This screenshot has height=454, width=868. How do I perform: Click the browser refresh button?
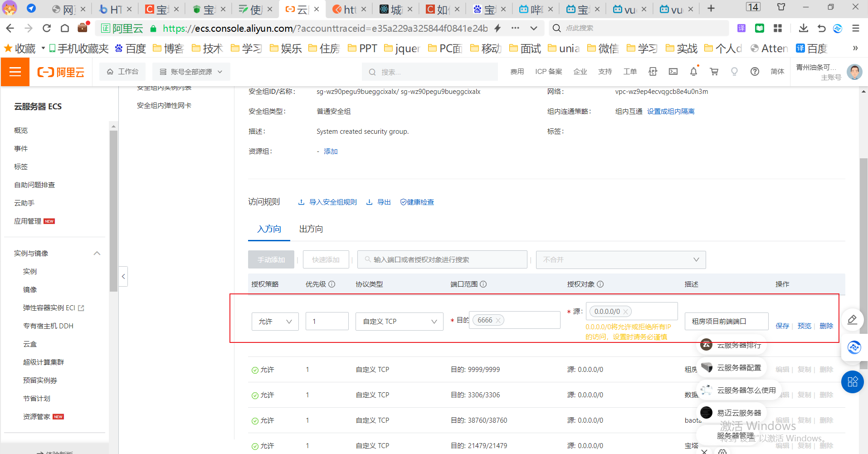[47, 28]
